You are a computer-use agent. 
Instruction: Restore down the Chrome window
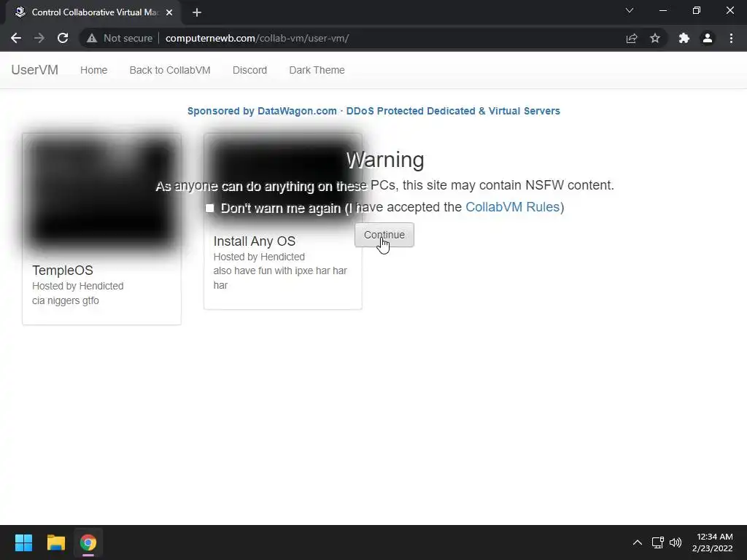(697, 10)
